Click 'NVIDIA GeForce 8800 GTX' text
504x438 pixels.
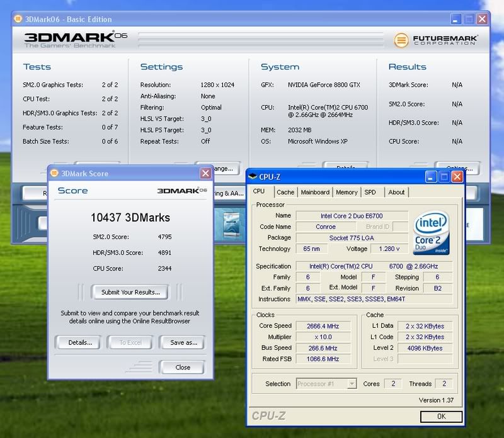pyautogui.click(x=324, y=85)
